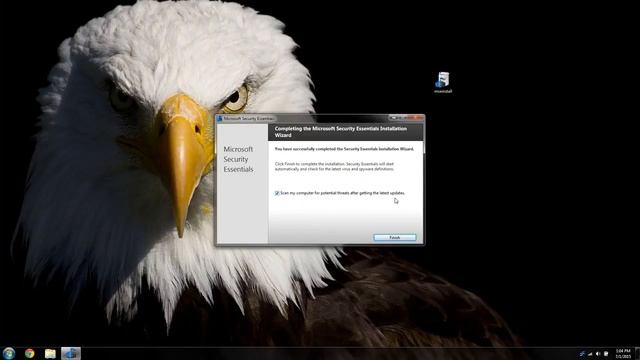This screenshot has width=640, height=360.
Task: Select Security Essentials installer taskbar button
Action: [71, 353]
